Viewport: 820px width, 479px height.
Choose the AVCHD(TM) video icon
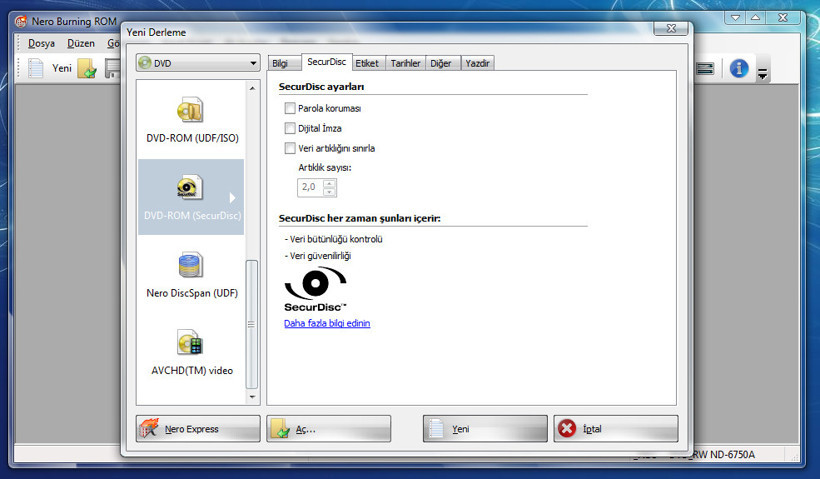point(189,342)
